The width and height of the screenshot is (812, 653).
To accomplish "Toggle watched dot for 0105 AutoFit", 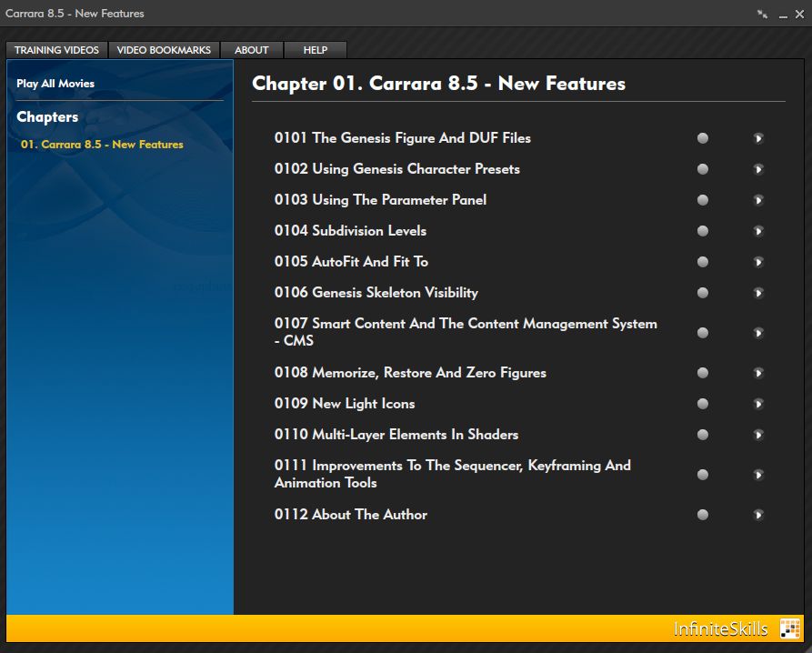I will tap(703, 262).
